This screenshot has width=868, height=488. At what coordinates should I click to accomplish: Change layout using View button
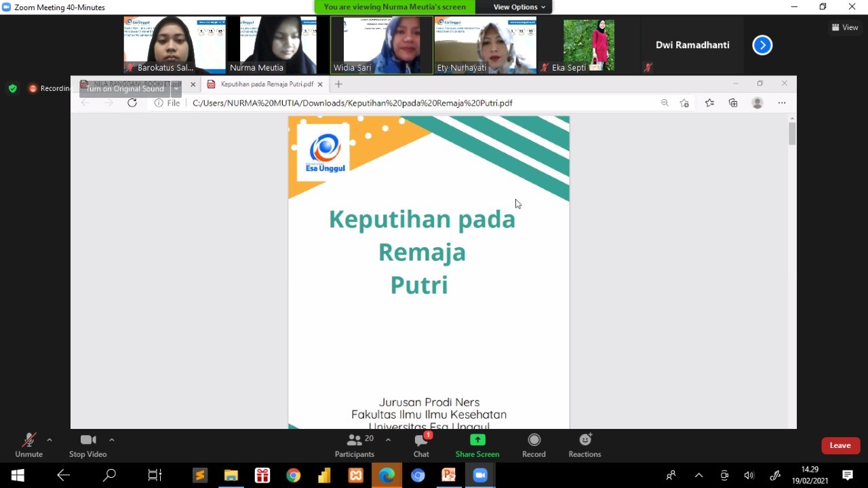845,28
